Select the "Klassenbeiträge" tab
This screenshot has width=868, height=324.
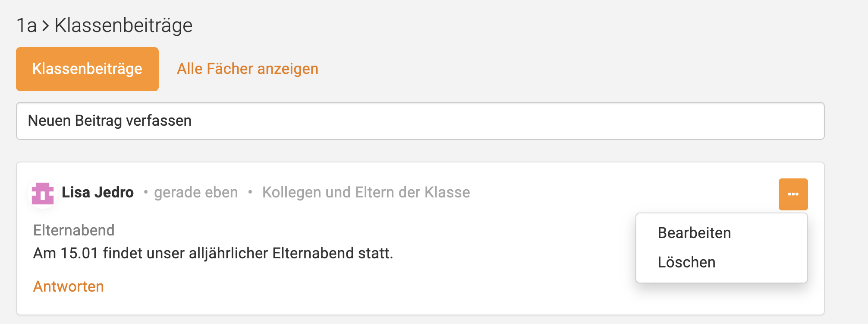[87, 69]
